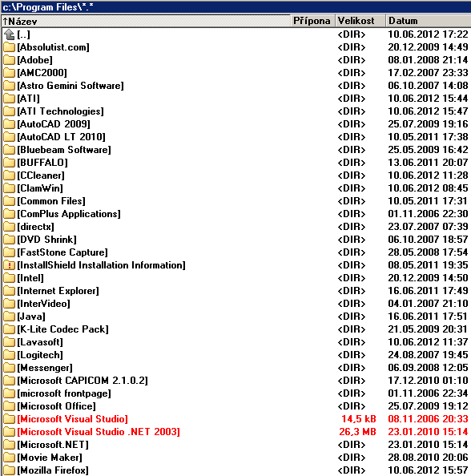This screenshot has width=471, height=476.
Task: Click the Microsoft Visual Studio folder icon
Action: [x=10, y=419]
